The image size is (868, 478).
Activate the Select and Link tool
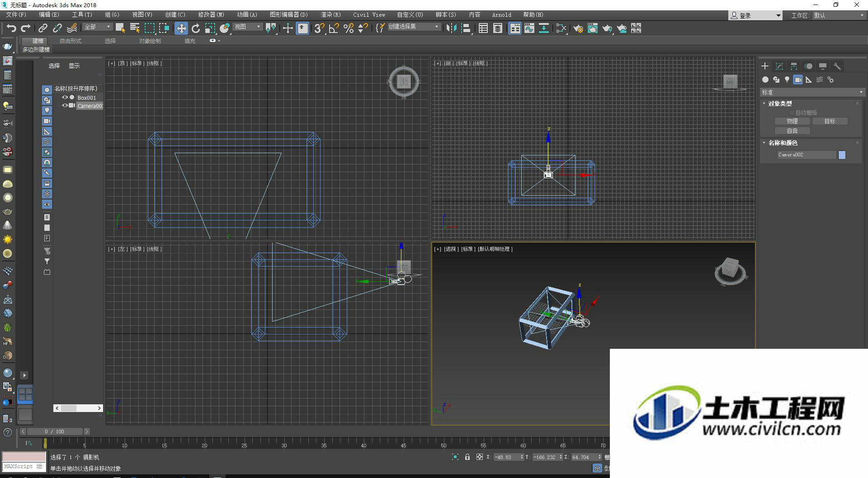pos(43,28)
